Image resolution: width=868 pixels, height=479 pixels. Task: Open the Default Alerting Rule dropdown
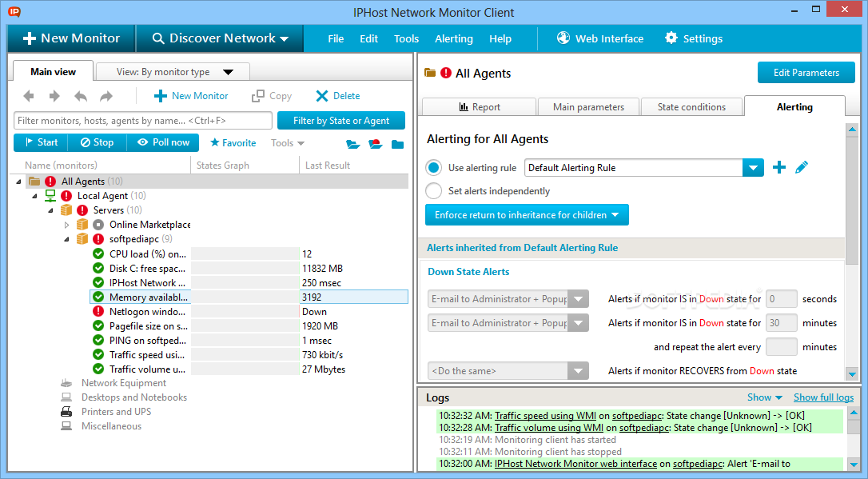753,168
